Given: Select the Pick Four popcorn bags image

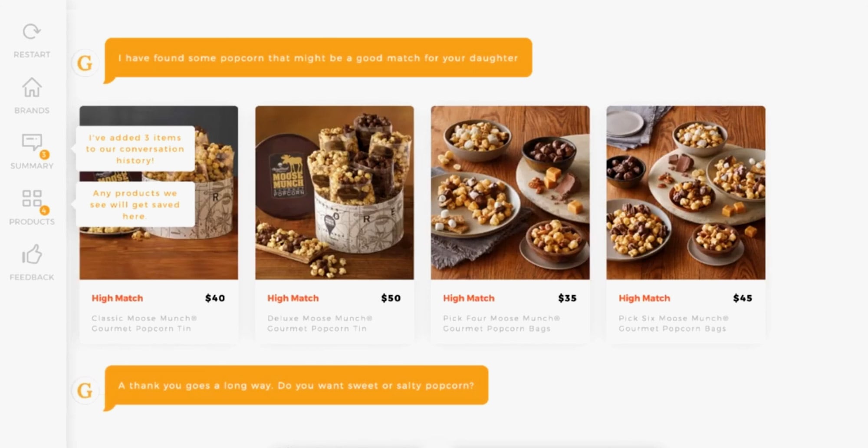Looking at the screenshot, I should coord(510,192).
